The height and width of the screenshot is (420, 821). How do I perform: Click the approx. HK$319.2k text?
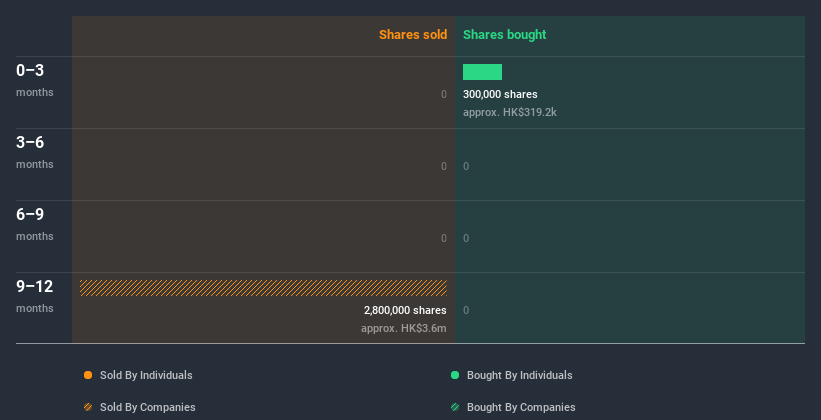point(509,112)
